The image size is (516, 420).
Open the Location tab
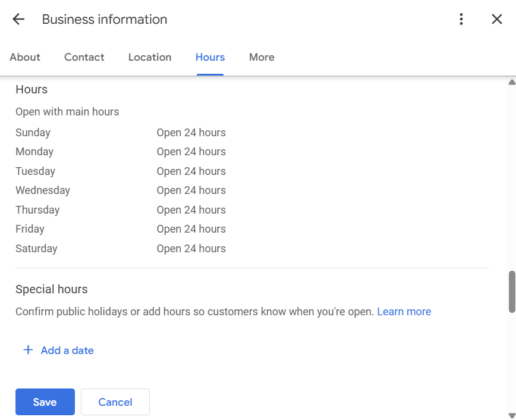coord(149,57)
